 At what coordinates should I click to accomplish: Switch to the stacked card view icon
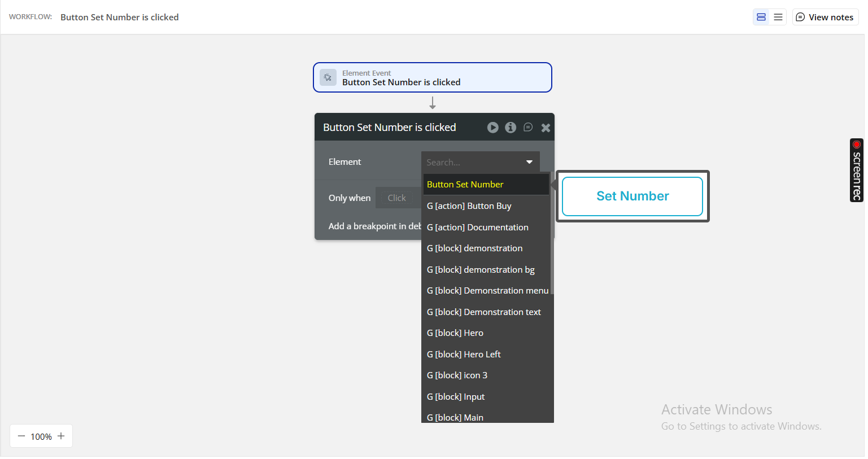pos(761,17)
